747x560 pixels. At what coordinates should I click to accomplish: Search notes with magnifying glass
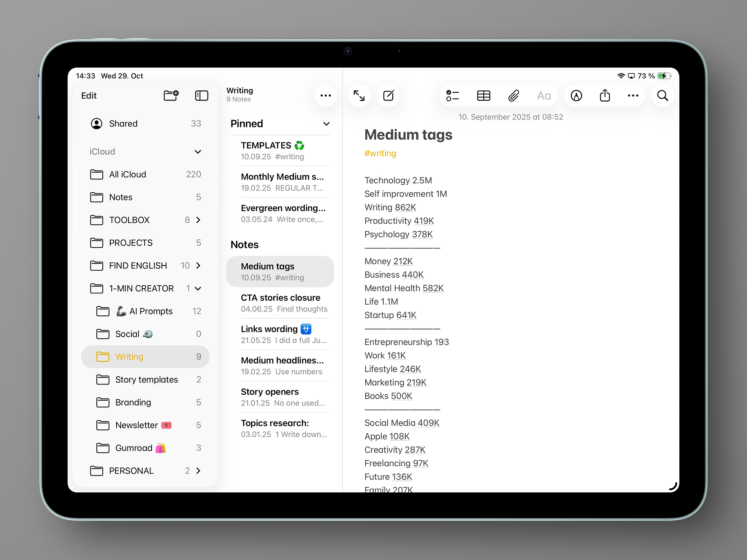click(662, 96)
